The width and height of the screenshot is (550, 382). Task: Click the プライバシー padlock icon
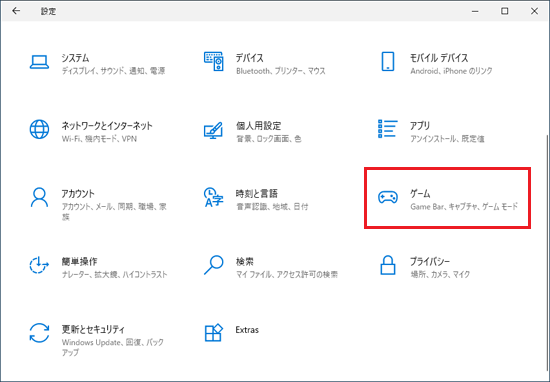point(388,265)
